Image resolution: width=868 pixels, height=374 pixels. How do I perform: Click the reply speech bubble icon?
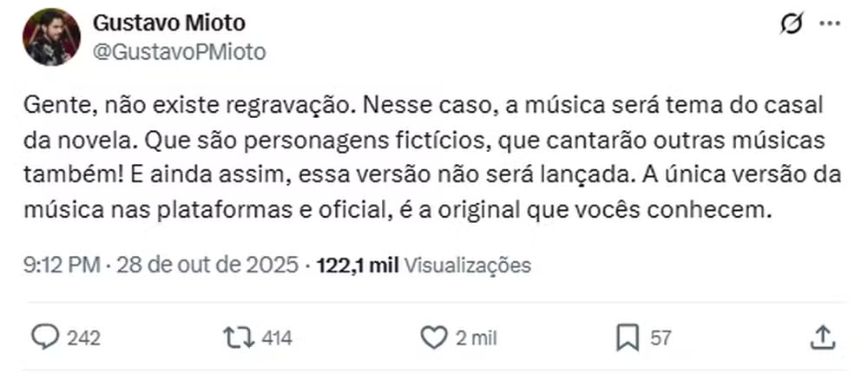click(44, 338)
